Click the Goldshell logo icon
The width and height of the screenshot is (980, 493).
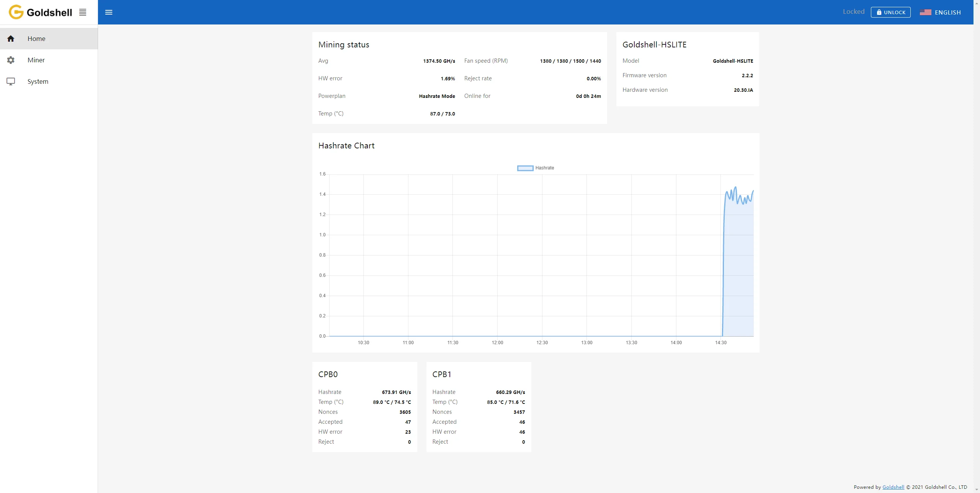click(x=16, y=12)
